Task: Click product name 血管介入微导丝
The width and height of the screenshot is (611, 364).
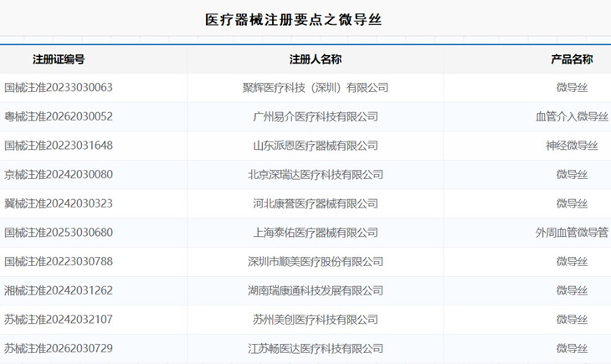Action: (572, 116)
